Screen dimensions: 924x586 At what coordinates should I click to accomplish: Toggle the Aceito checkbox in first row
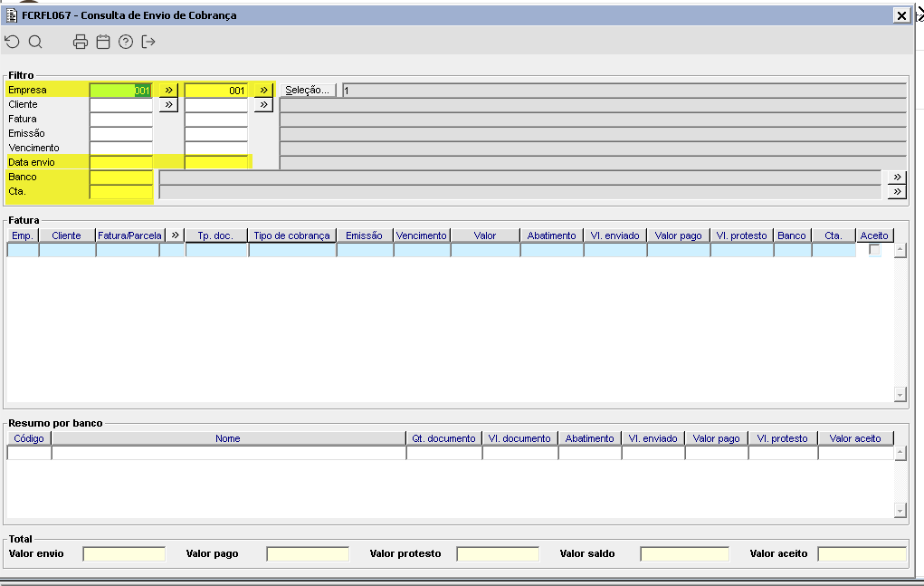pyautogui.click(x=874, y=250)
